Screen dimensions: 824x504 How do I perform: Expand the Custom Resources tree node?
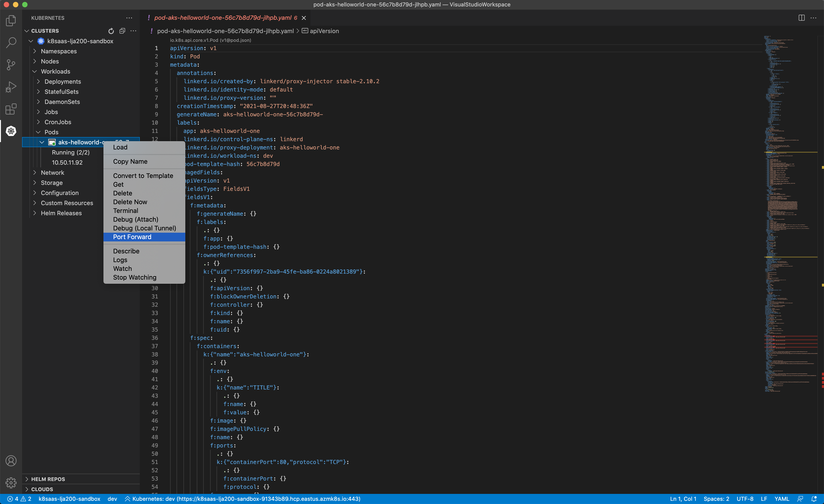coord(34,203)
